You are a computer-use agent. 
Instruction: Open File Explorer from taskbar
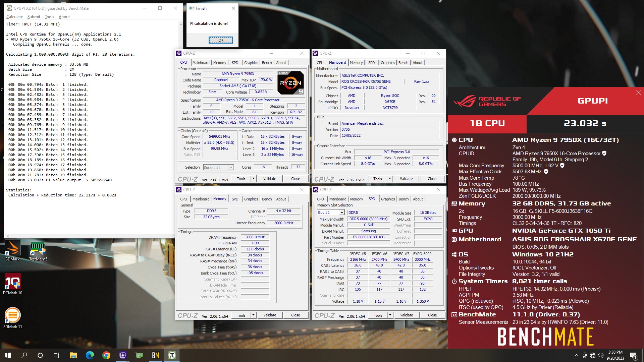coord(73,355)
